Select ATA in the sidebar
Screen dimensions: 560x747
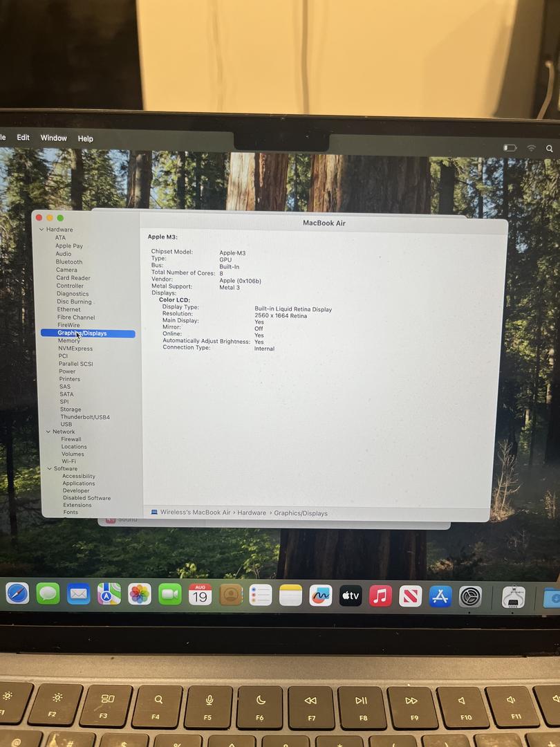point(60,238)
